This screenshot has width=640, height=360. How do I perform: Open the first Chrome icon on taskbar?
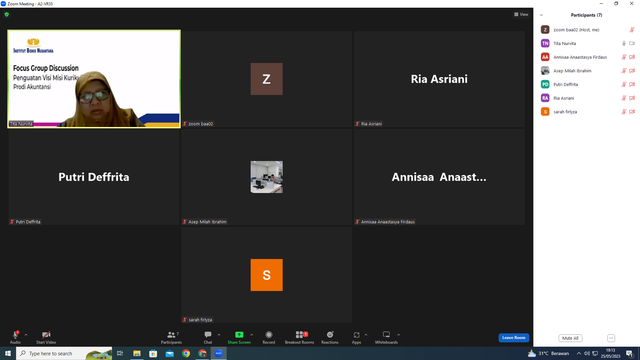click(x=186, y=353)
